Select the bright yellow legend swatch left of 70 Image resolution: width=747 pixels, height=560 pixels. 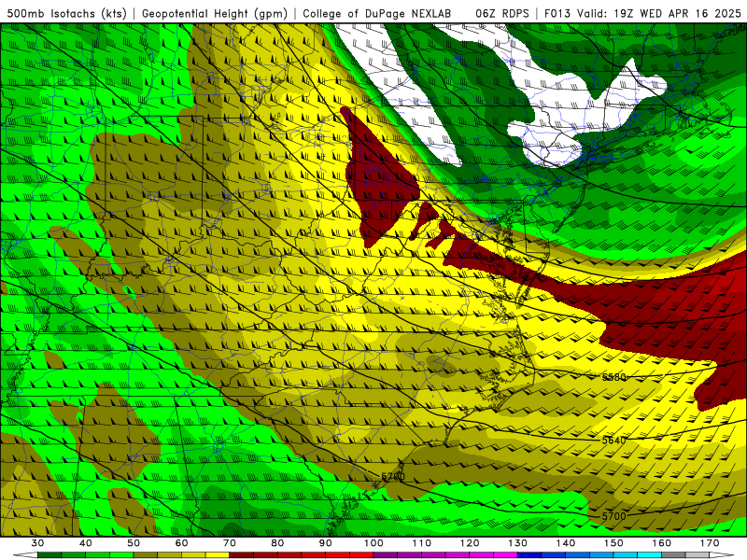[x=218, y=555]
